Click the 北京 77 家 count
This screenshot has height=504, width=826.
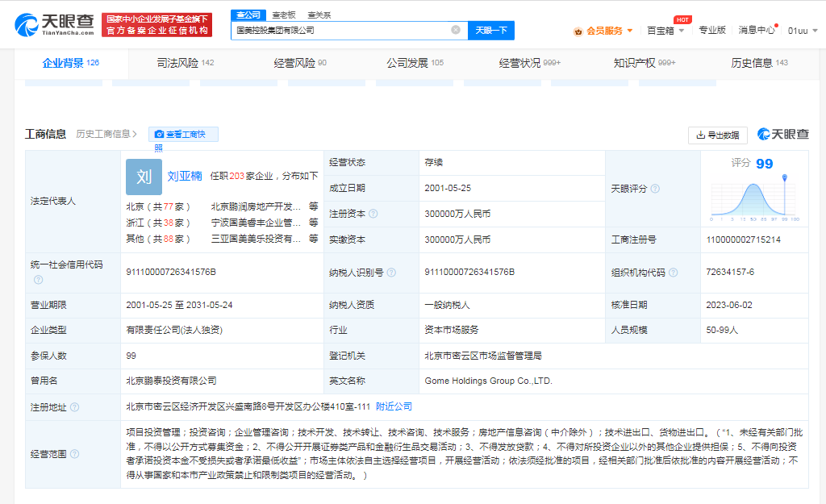tap(169, 206)
